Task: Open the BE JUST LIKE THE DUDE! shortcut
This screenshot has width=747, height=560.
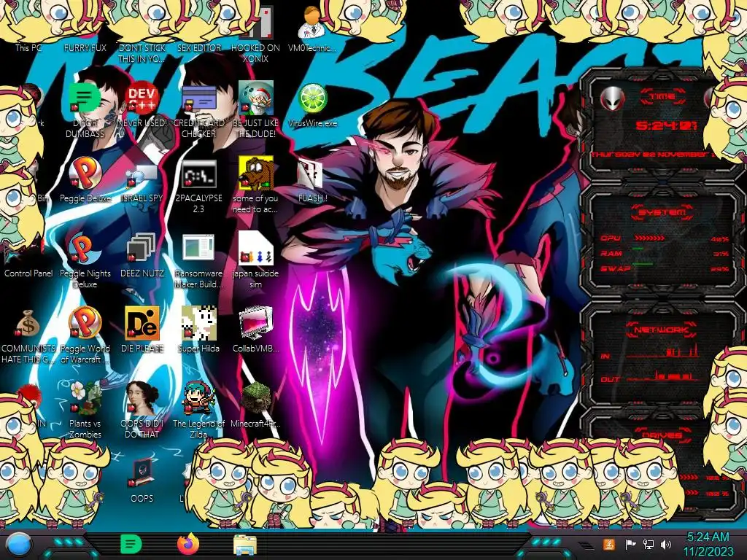Action: coord(255,111)
